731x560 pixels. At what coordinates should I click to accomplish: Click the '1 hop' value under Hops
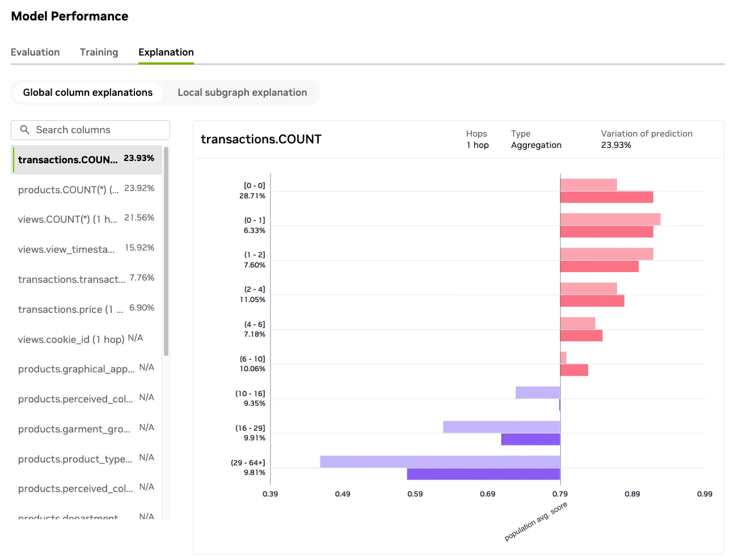tap(478, 145)
